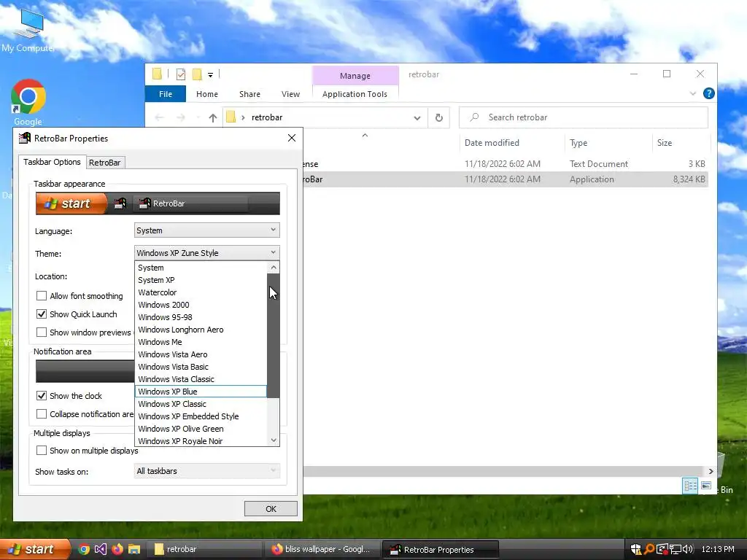Click the RetroBar Properties taskbar button
This screenshot has height=560, width=747.
click(x=441, y=550)
